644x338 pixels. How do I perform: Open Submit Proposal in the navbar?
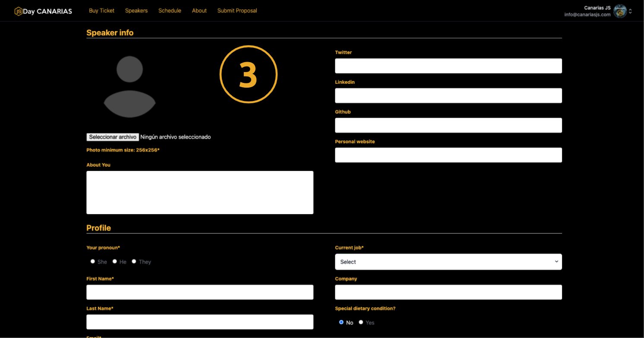tap(237, 11)
